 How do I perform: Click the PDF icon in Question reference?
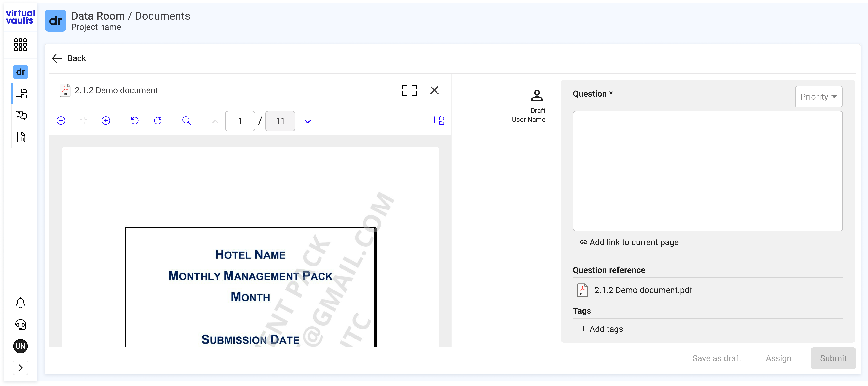tap(582, 290)
